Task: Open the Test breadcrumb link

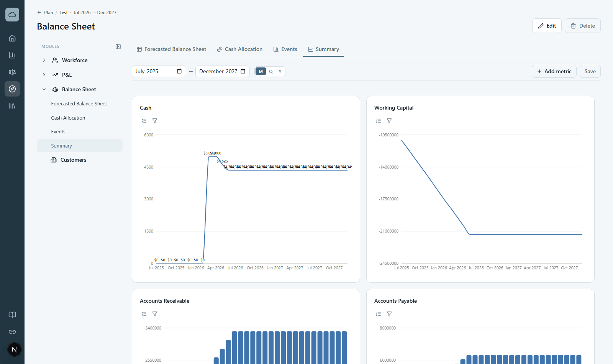Action: point(64,13)
